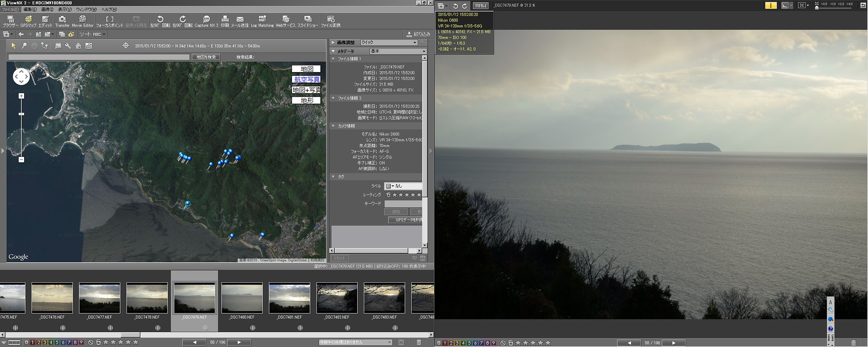This screenshot has height=347, width=868.
Task: Click the 地図を検索 button
Action: (206, 57)
